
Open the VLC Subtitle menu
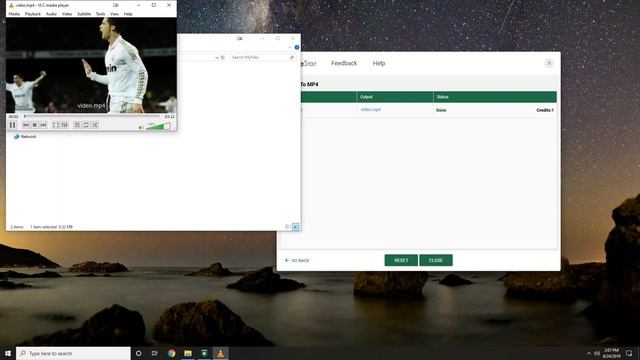84,14
